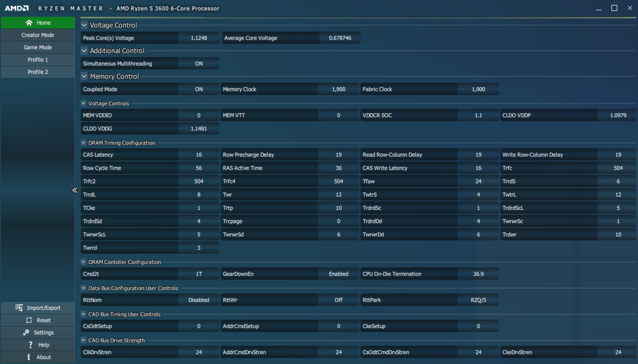638x364 pixels.
Task: Click the Import/Export icon in sidebar
Action: coord(19,308)
